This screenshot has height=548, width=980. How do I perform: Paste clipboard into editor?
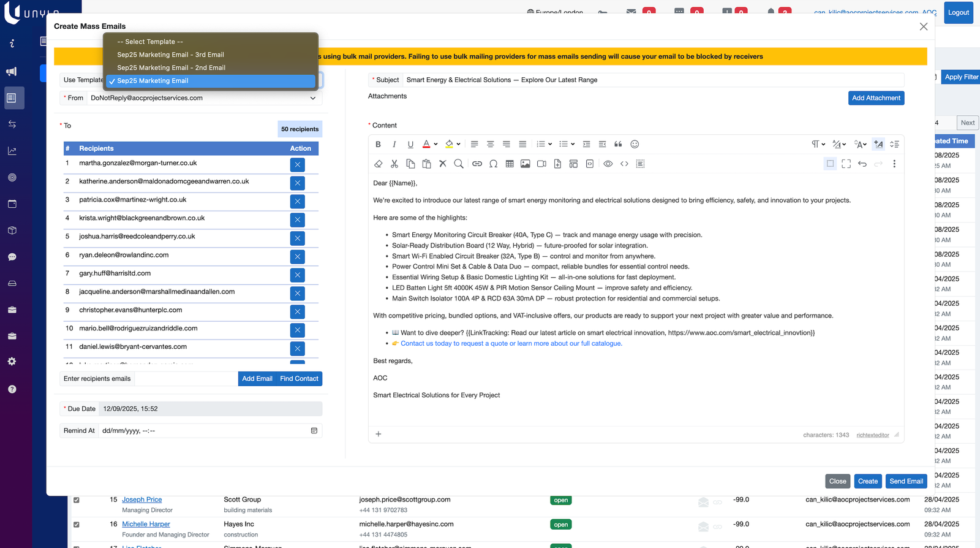pyautogui.click(x=426, y=164)
